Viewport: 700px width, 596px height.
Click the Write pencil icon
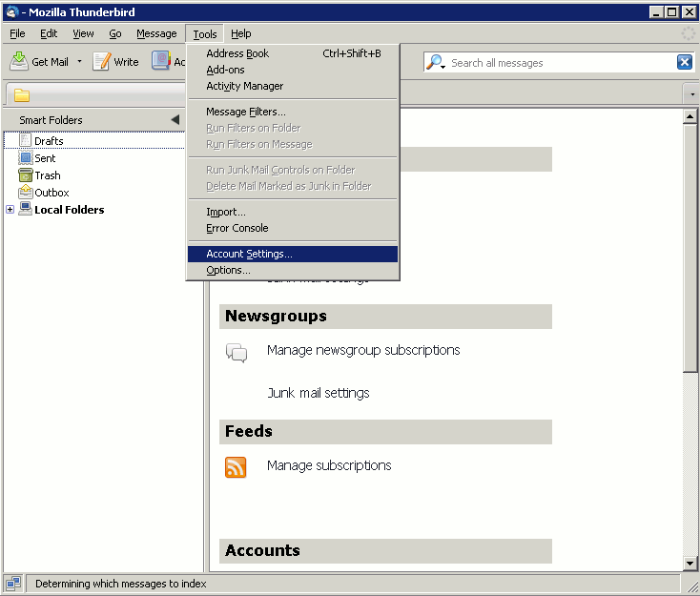(x=101, y=62)
